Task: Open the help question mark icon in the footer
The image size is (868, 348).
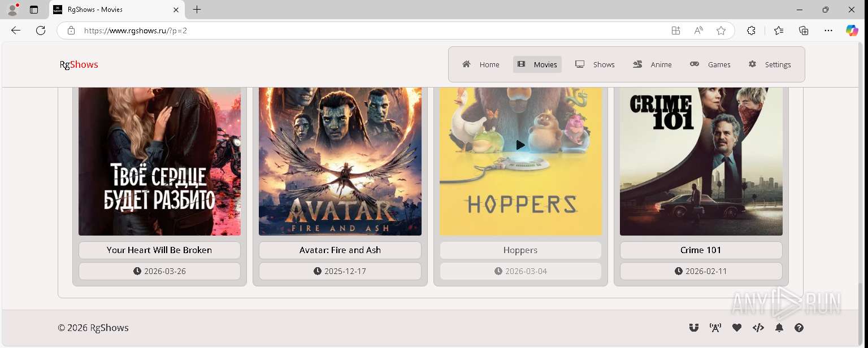Action: point(799,328)
